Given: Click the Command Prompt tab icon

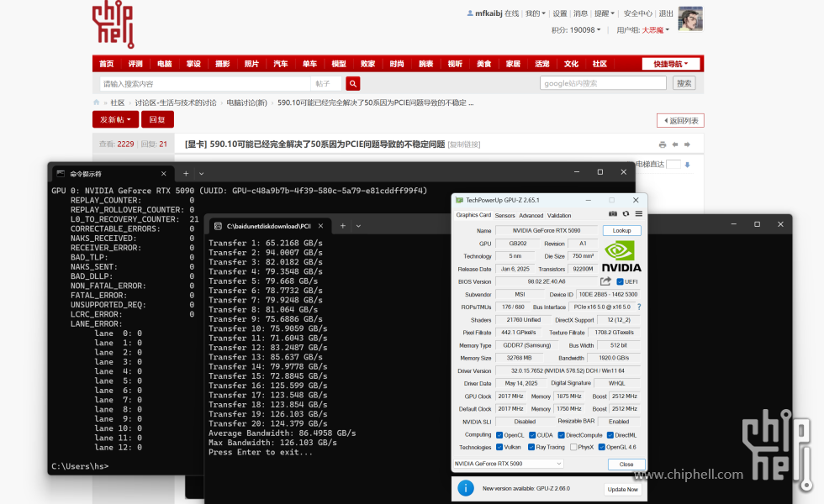Looking at the screenshot, I should (61, 173).
